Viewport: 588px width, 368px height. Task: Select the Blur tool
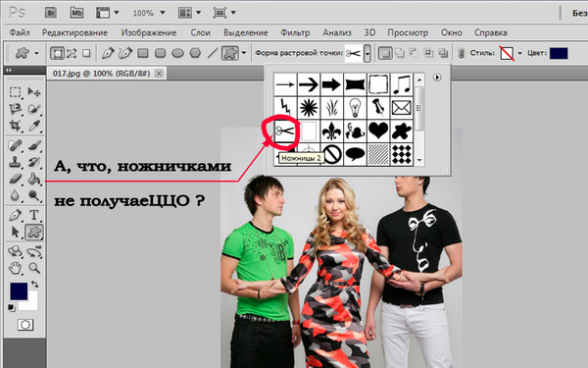coord(15,195)
